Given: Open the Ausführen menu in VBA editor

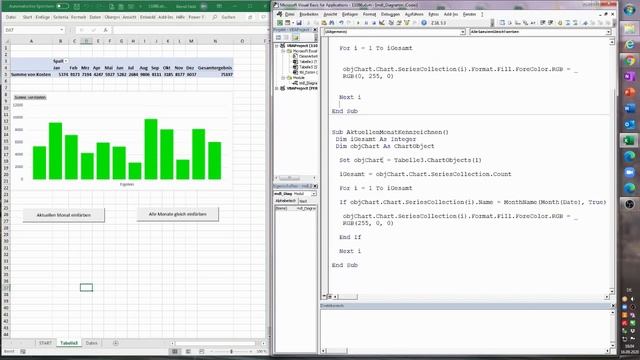Looking at the screenshot, I should (x=414, y=14).
